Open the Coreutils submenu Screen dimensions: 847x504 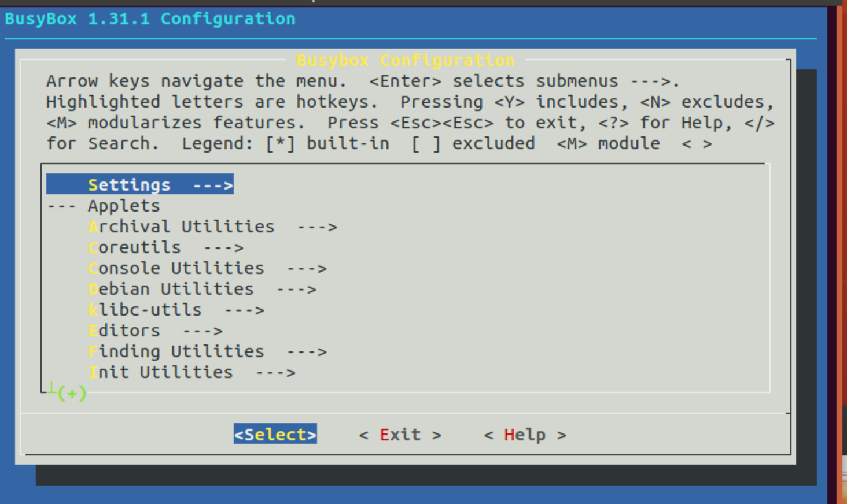(165, 247)
